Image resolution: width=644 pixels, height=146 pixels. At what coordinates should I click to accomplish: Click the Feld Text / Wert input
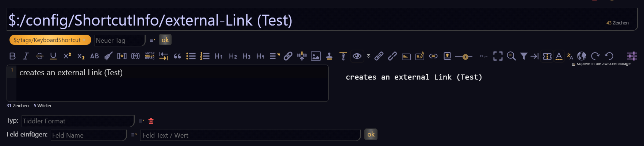[x=250, y=135]
